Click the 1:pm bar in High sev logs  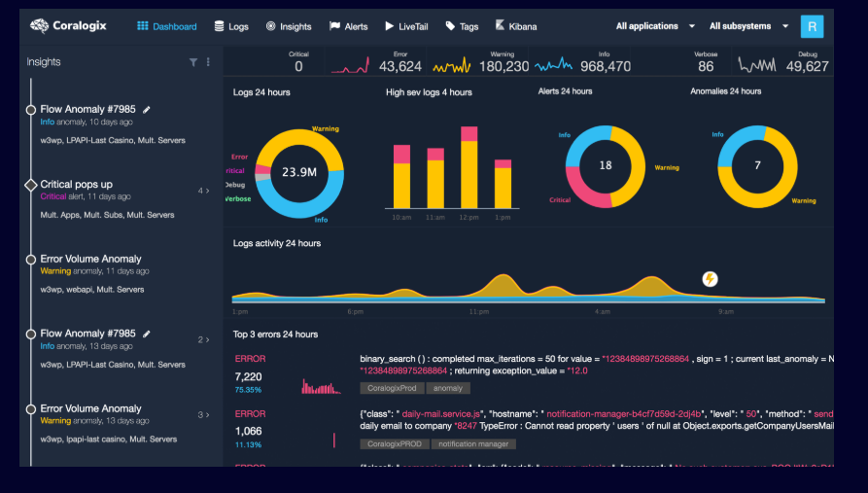tap(503, 184)
